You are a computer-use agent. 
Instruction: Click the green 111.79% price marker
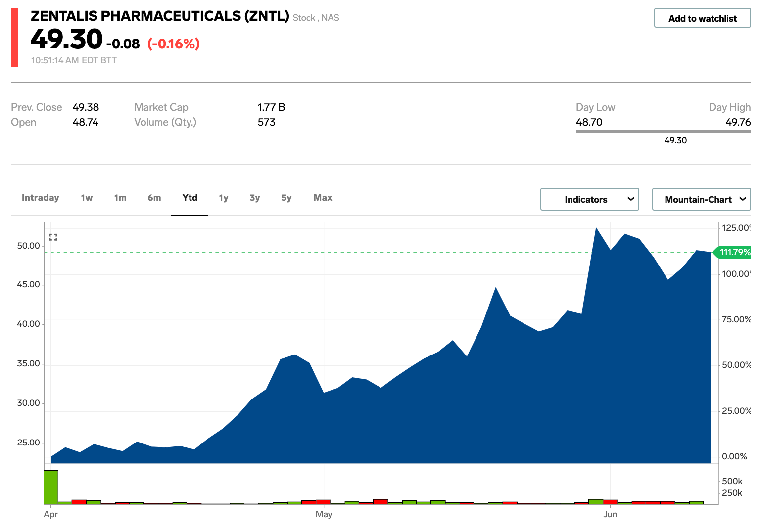733,252
